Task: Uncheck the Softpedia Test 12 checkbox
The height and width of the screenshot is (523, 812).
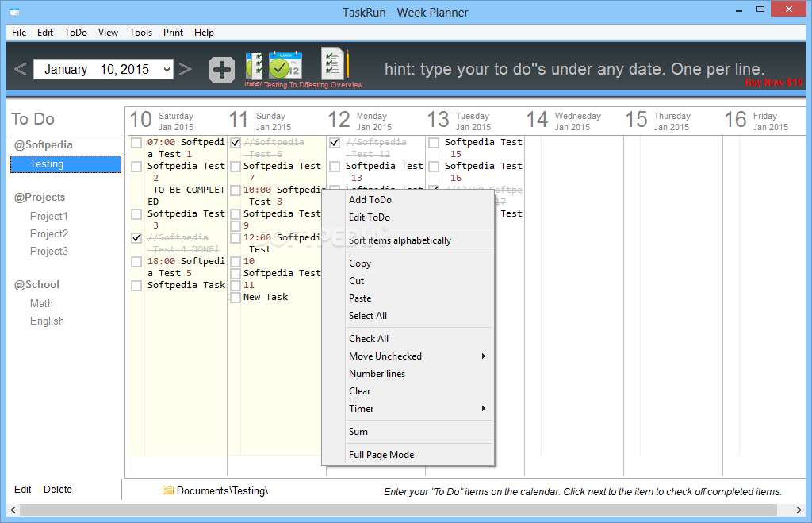Action: (335, 143)
